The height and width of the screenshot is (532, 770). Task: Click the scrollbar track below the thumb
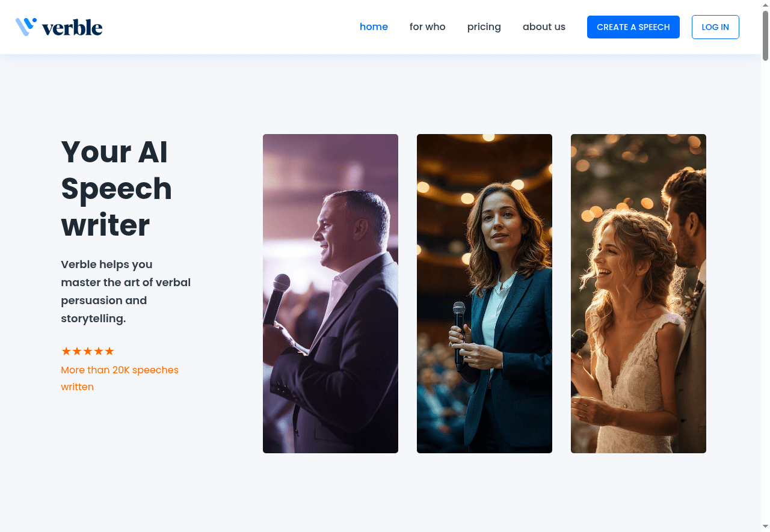(765, 295)
